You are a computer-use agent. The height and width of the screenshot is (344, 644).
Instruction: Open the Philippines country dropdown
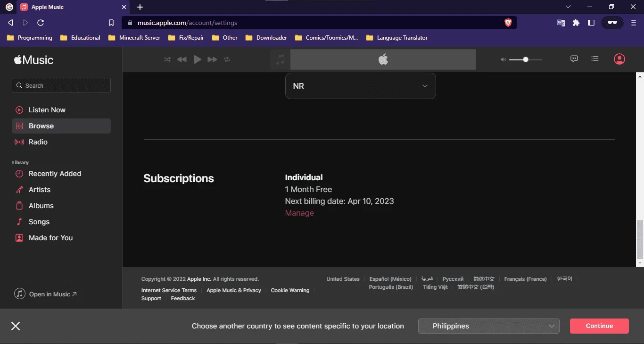(x=489, y=326)
